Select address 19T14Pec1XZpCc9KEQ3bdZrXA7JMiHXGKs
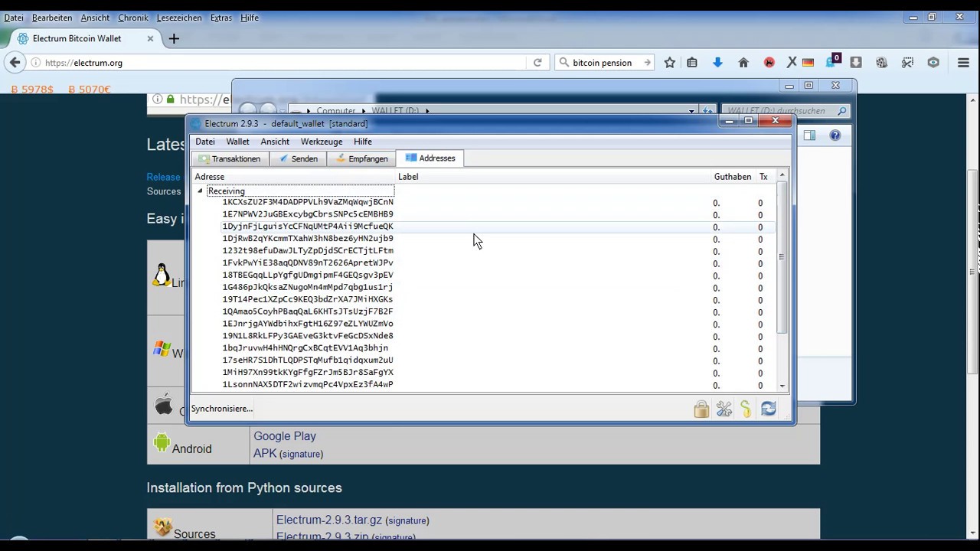 click(x=308, y=300)
